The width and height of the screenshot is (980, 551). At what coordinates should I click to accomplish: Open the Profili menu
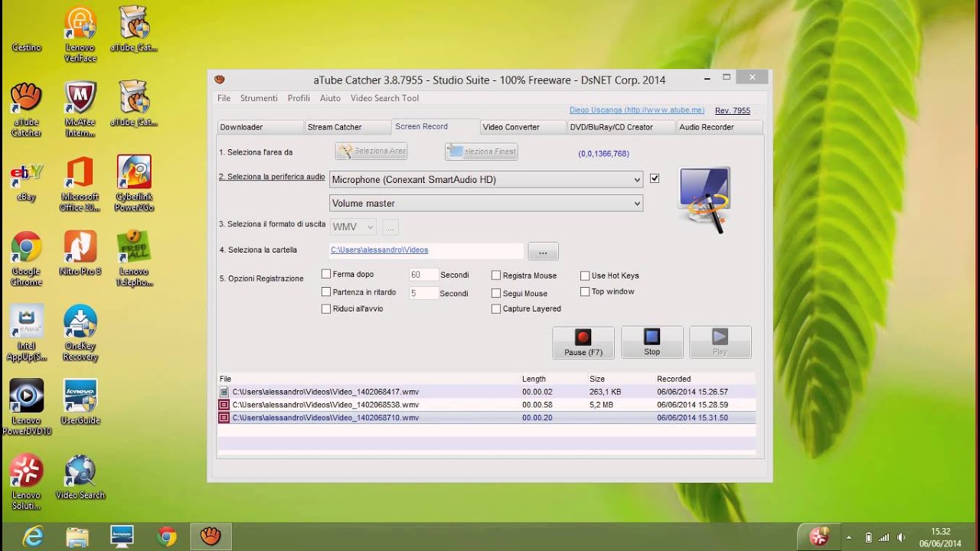pyautogui.click(x=299, y=98)
